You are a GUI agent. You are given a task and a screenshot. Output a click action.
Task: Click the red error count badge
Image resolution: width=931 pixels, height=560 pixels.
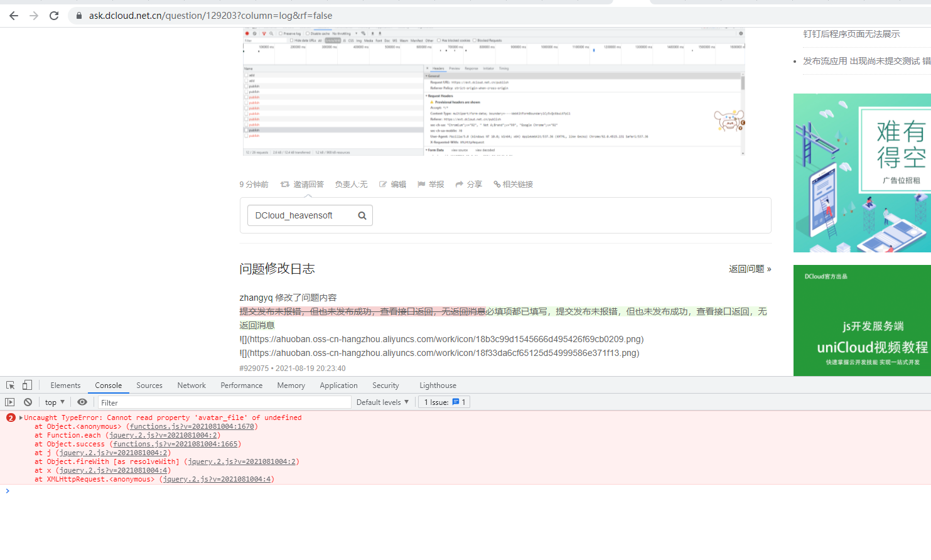coord(11,418)
